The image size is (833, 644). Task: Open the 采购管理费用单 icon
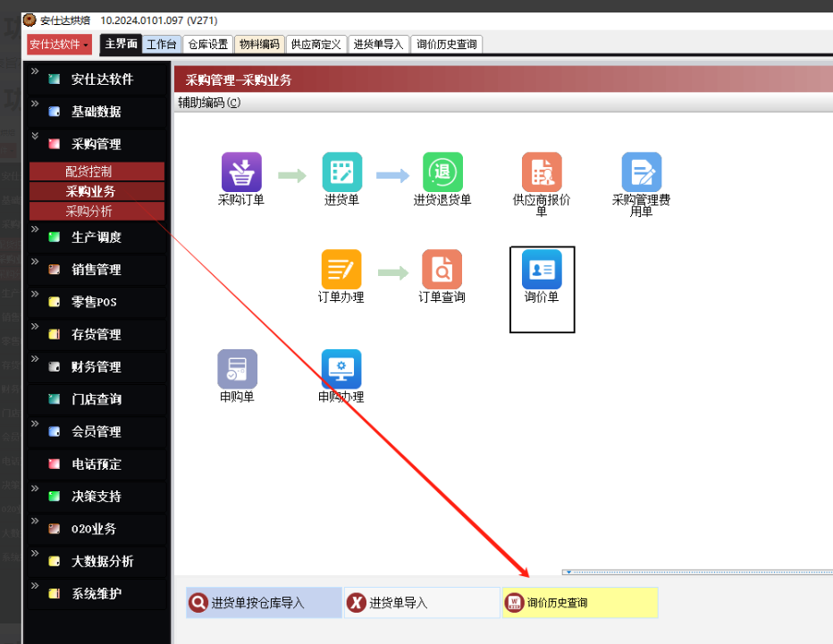[x=641, y=172]
